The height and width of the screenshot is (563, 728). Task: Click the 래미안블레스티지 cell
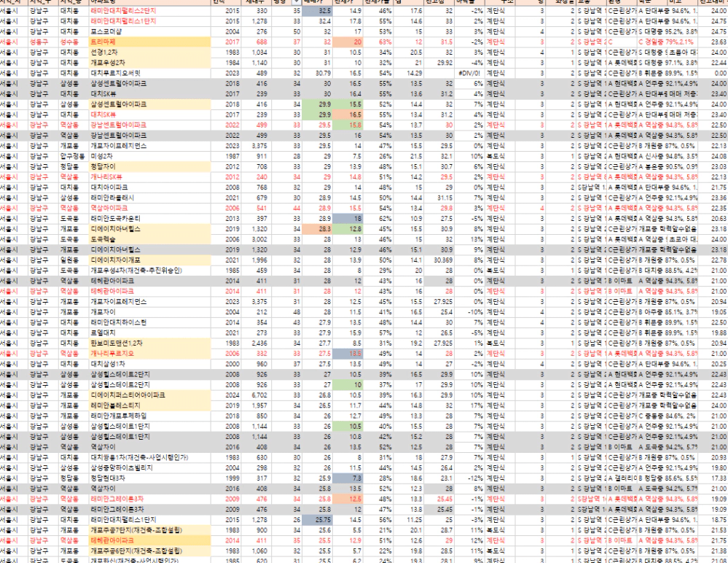pyautogui.click(x=150, y=405)
